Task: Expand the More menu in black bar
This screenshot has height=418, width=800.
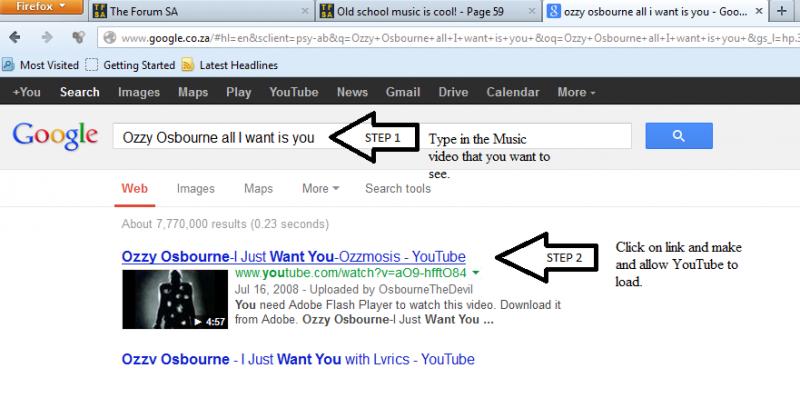Action: click(x=576, y=92)
